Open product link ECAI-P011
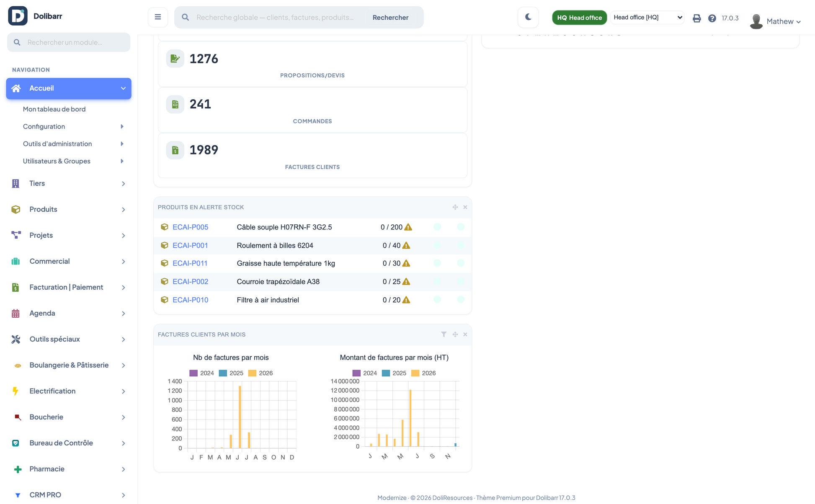The width and height of the screenshot is (815, 504). pos(190,263)
